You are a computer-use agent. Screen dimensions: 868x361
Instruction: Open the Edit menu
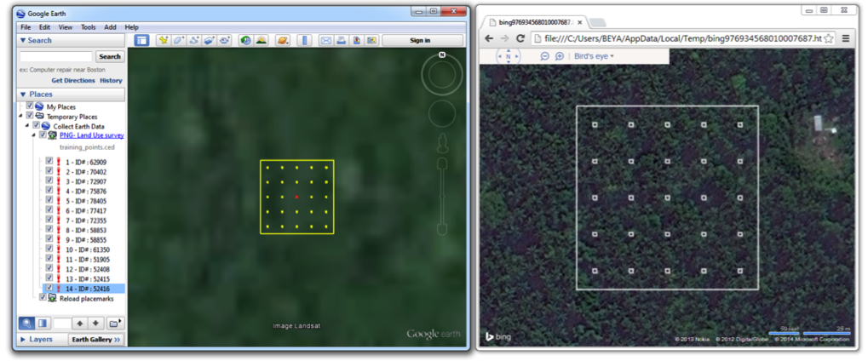click(x=45, y=27)
